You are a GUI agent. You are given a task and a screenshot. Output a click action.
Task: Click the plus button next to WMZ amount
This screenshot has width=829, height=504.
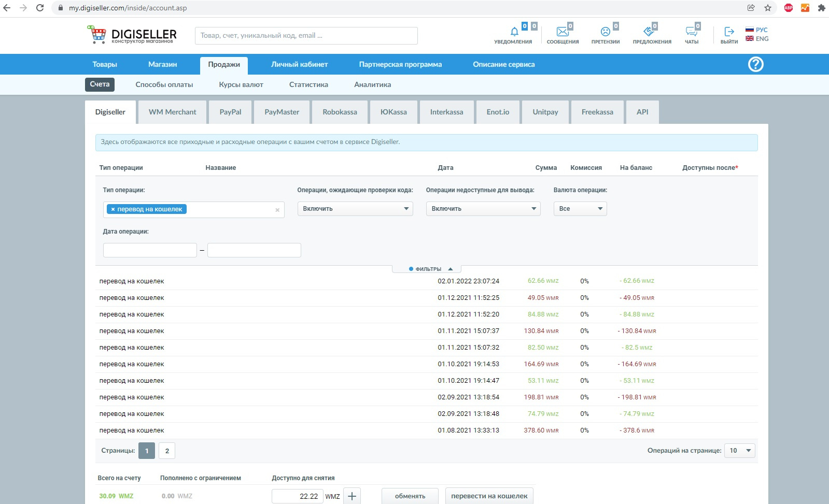coord(352,496)
